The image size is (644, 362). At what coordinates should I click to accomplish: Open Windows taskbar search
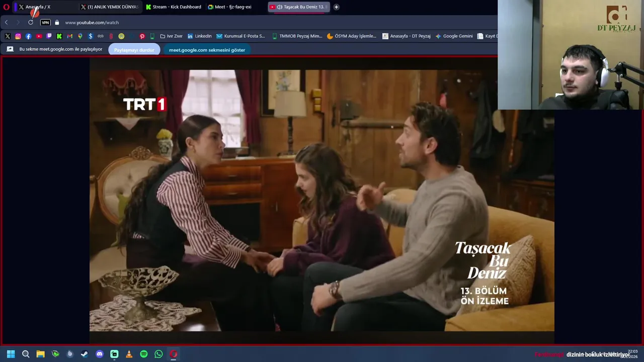pos(26,354)
